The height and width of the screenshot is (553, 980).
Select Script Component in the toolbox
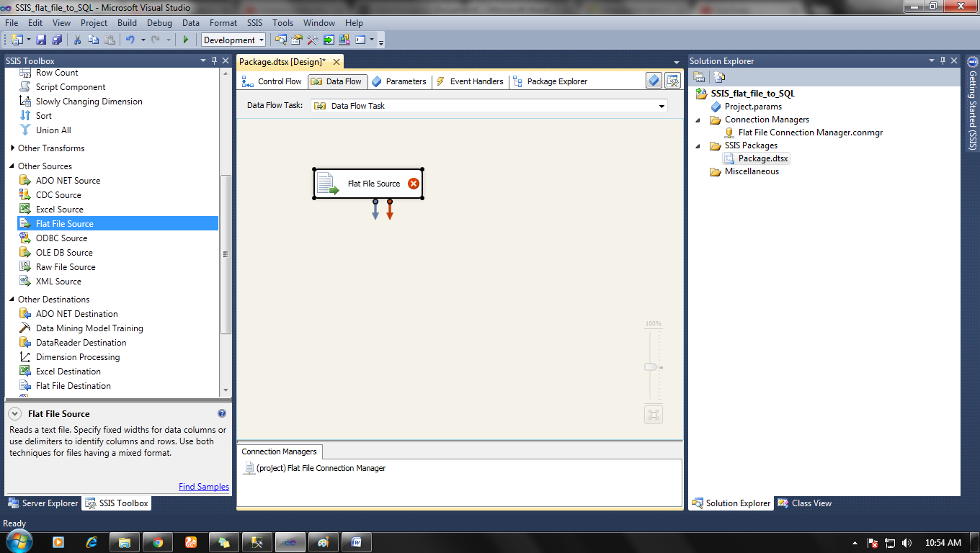tap(71, 87)
